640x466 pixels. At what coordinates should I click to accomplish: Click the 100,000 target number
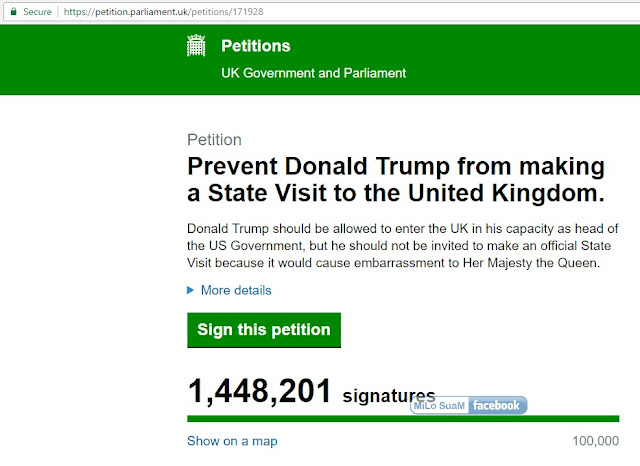596,441
